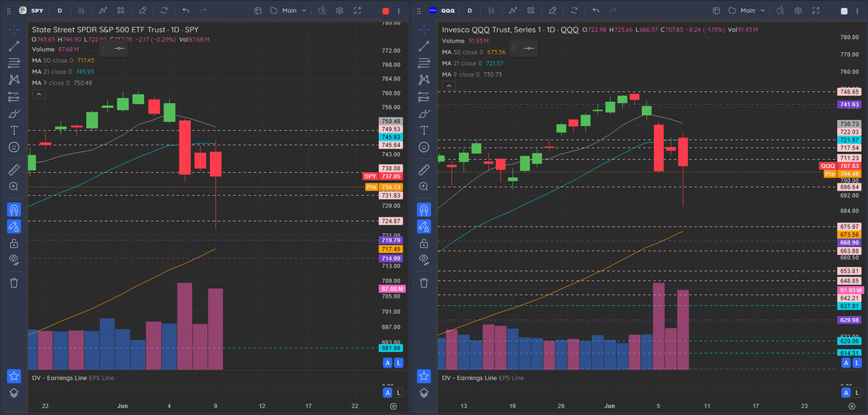Toggle hide all drawings eye in QQQ chart
Image resolution: width=868 pixels, height=415 pixels.
pos(424,259)
